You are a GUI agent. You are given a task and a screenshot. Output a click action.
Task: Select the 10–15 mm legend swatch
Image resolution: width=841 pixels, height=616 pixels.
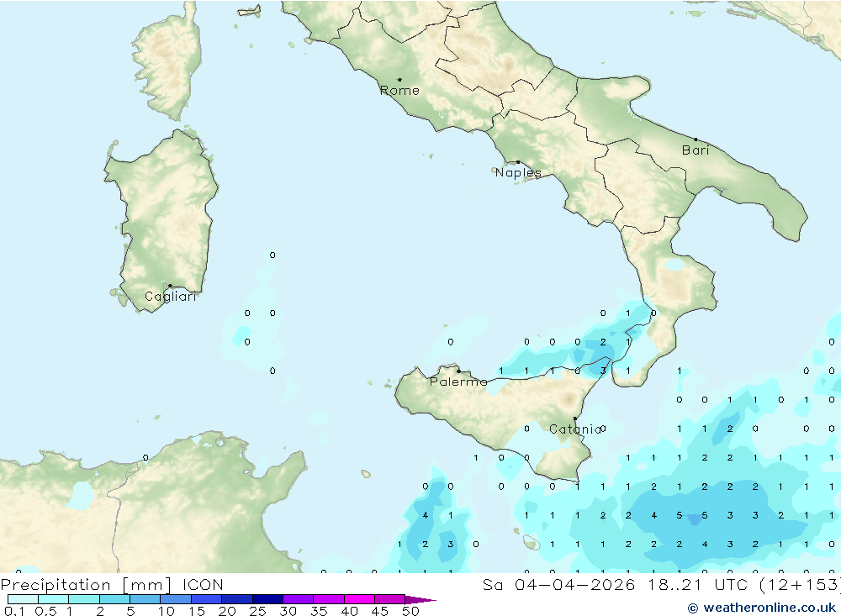(x=176, y=599)
